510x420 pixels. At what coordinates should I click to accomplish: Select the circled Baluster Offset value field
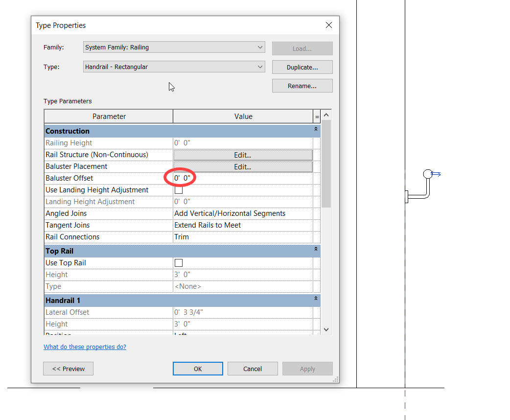pos(180,178)
